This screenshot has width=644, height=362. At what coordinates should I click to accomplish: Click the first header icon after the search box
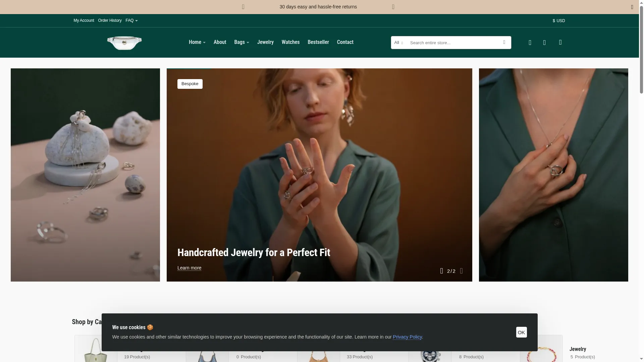[x=530, y=43]
